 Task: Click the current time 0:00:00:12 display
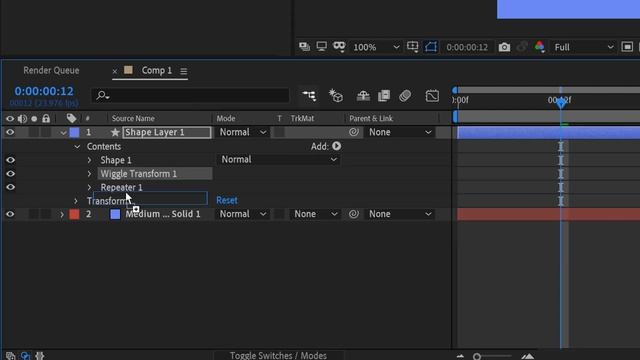[x=44, y=91]
